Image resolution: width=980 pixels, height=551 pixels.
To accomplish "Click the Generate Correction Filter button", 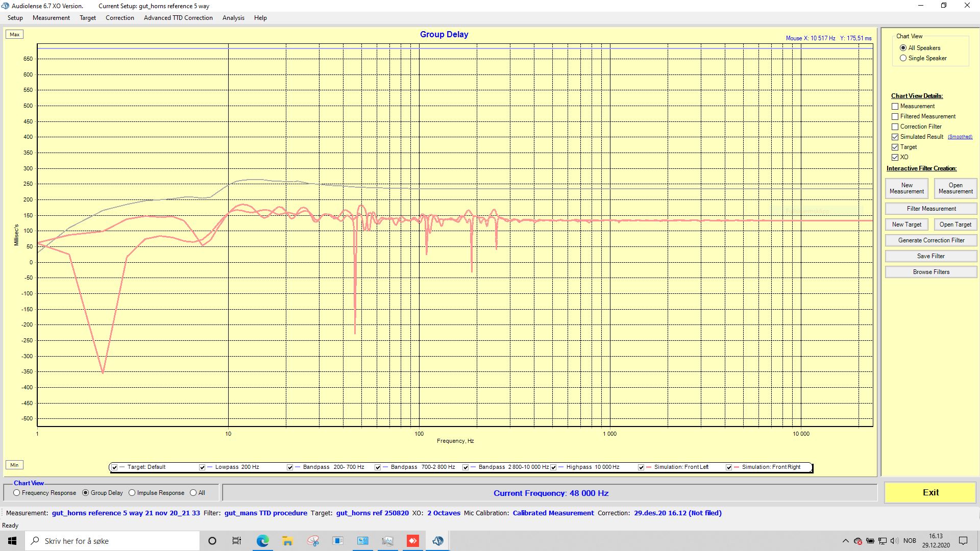I will coord(931,240).
